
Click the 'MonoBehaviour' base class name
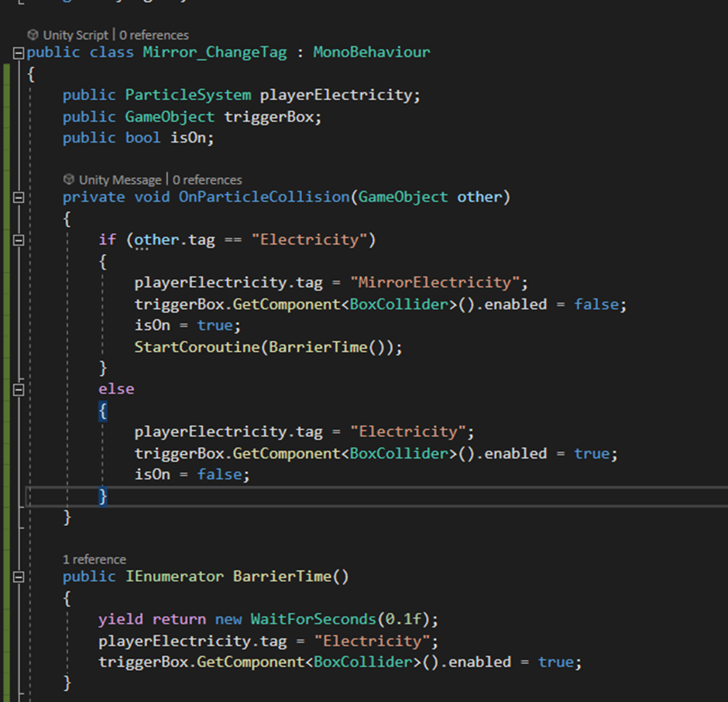(372, 52)
